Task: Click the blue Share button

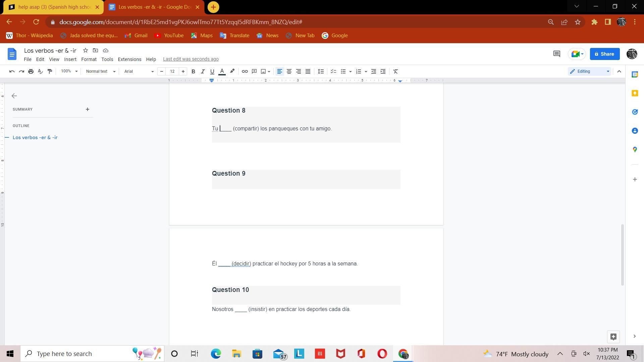Action: tap(604, 54)
